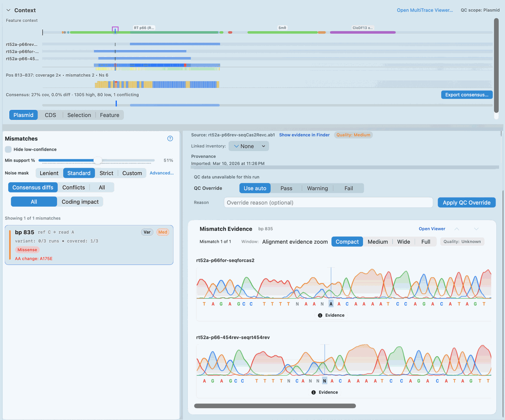Open Viewer from Mismatch Evidence
The image size is (505, 420).
point(432,229)
